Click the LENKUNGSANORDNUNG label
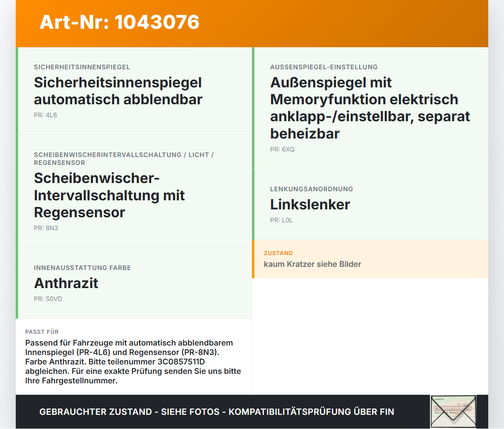Viewport: 504px width, 429px height. coord(311,189)
